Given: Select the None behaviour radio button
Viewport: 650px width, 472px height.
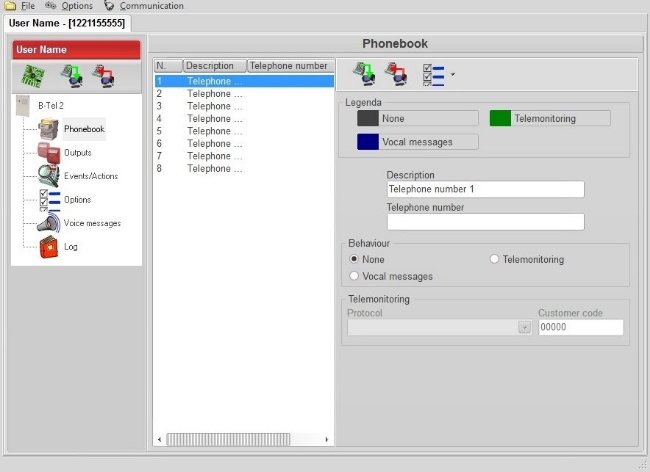Looking at the screenshot, I should 354,259.
